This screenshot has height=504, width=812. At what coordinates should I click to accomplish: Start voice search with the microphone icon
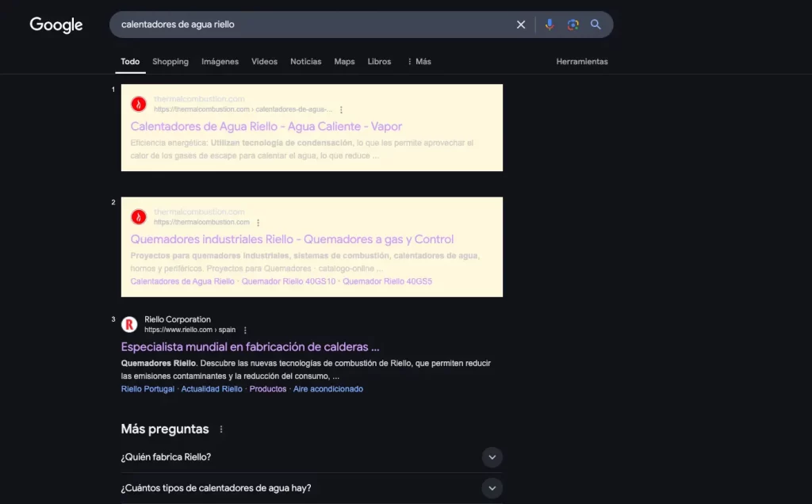[x=550, y=25]
